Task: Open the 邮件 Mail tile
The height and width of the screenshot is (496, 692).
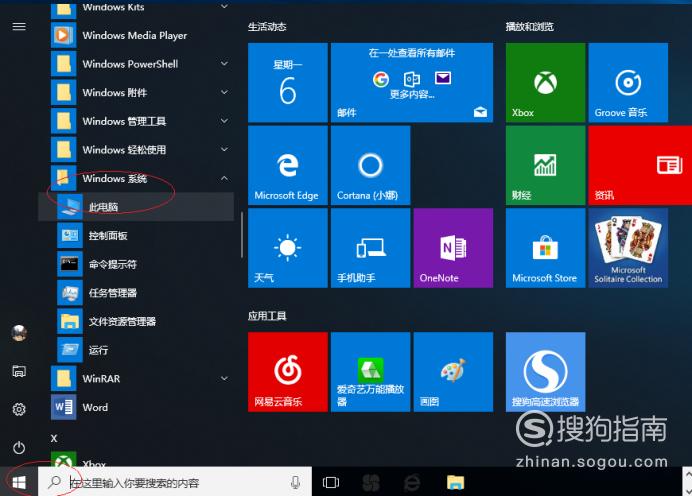Action: [x=412, y=83]
